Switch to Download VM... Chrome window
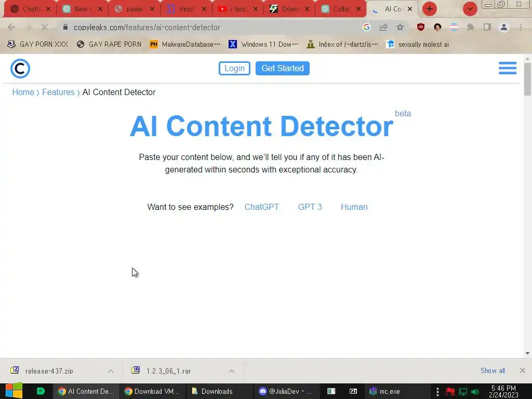Image resolution: width=532 pixels, height=399 pixels. (x=152, y=391)
